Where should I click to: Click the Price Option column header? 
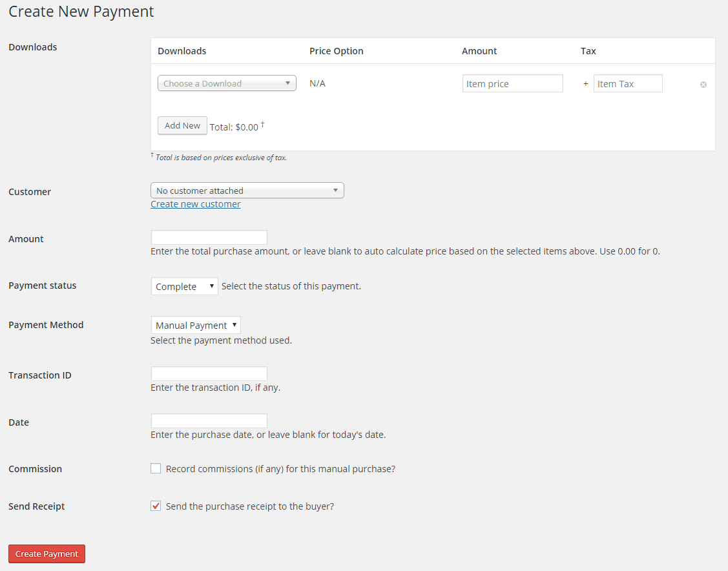[x=337, y=51]
